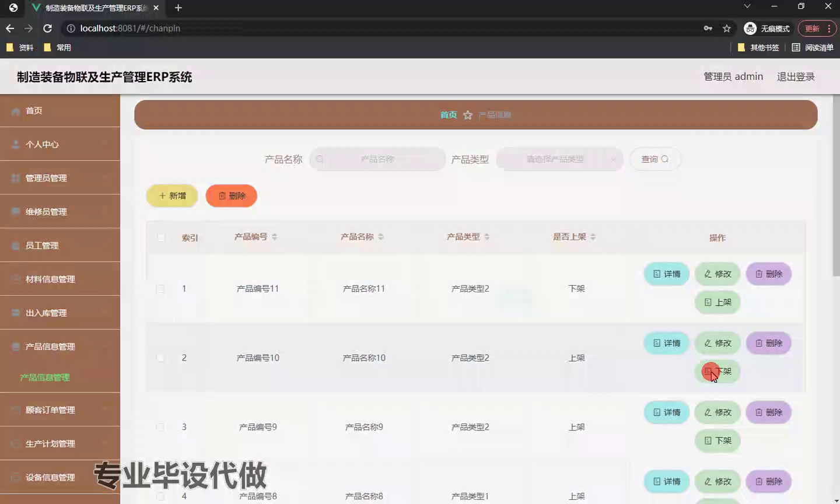The image size is (840, 504).
Task: Go back using the browser back arrow
Action: [10, 28]
